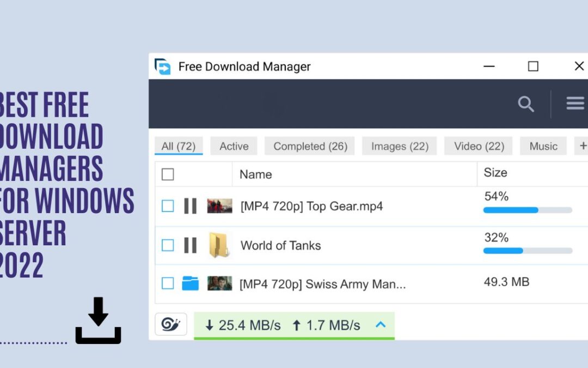Maximize the Free Download Manager window
This screenshot has height=368, width=588.
click(533, 67)
